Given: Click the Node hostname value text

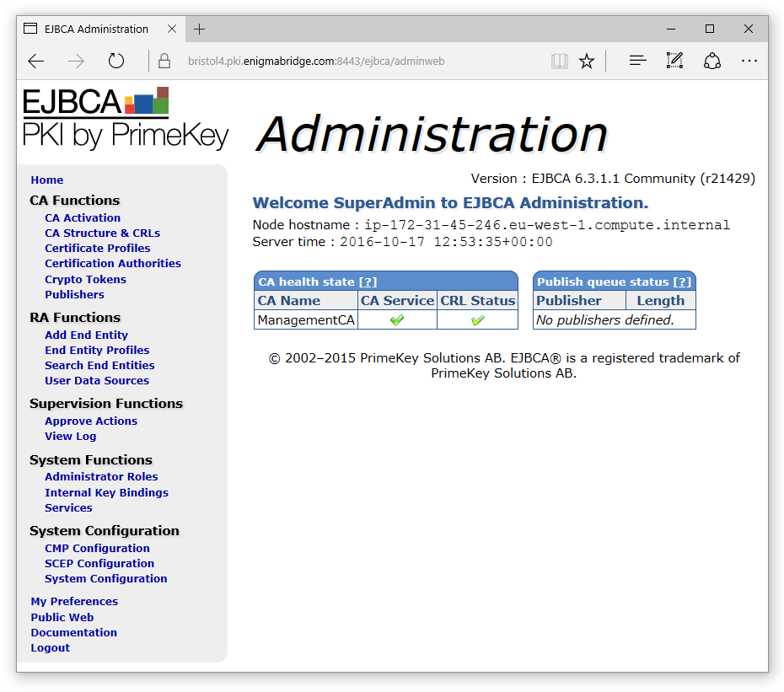Looking at the screenshot, I should [x=547, y=225].
